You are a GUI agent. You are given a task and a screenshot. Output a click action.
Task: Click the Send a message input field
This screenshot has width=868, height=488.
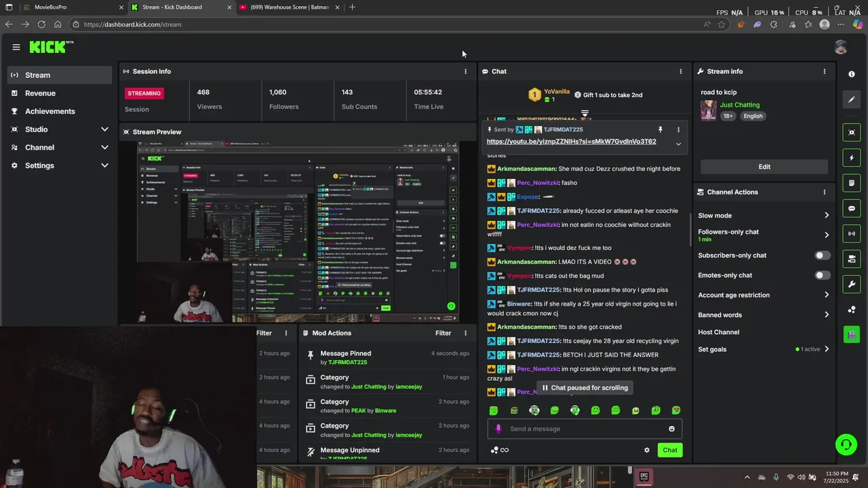(585, 428)
